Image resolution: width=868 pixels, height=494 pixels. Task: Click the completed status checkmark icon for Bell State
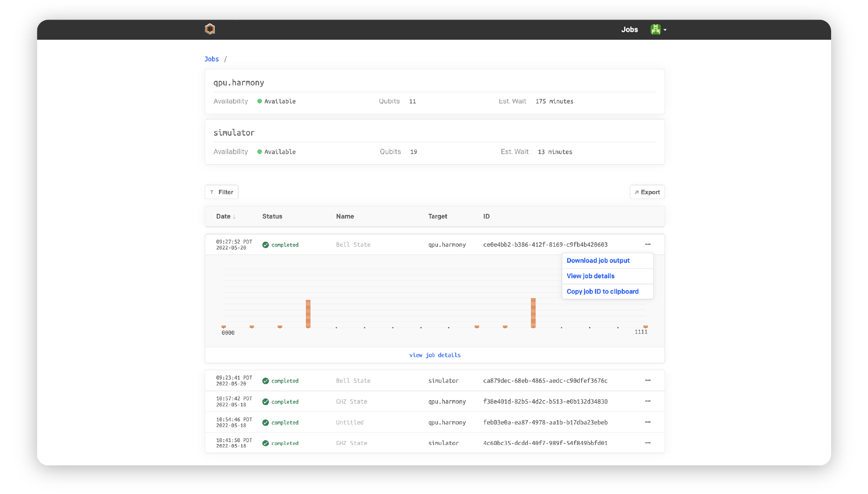click(264, 244)
